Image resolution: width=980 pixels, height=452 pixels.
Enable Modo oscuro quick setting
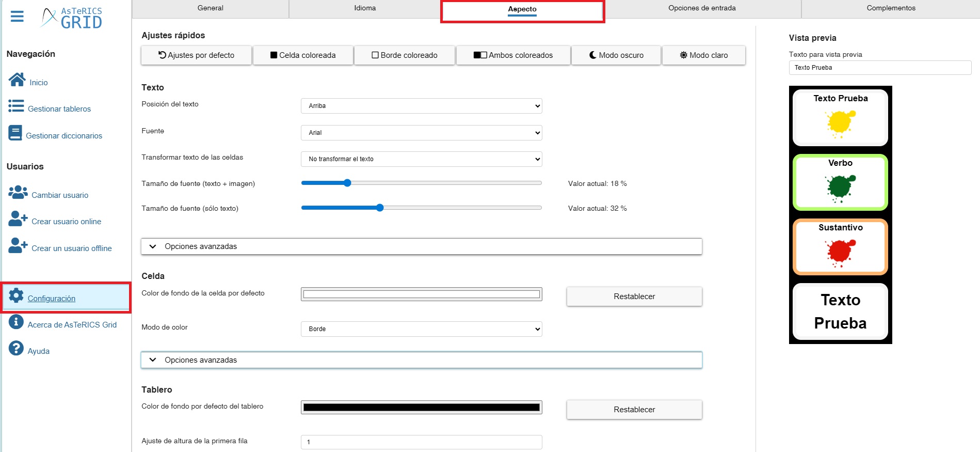[616, 55]
